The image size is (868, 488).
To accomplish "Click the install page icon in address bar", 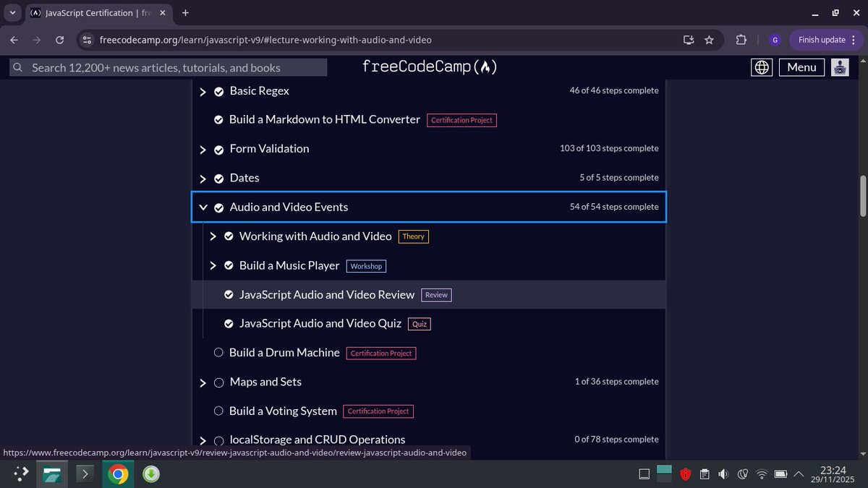I will tap(689, 40).
